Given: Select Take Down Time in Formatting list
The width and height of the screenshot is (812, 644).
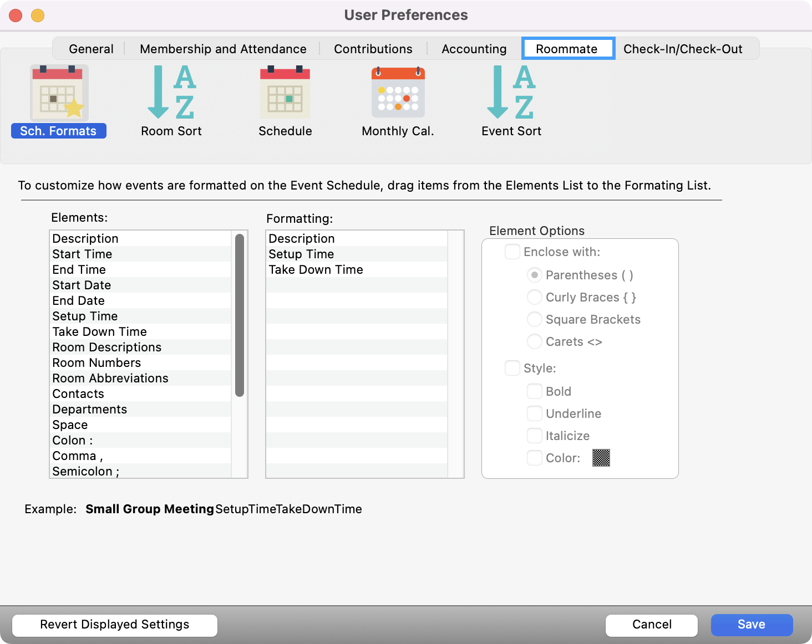Looking at the screenshot, I should [x=316, y=270].
